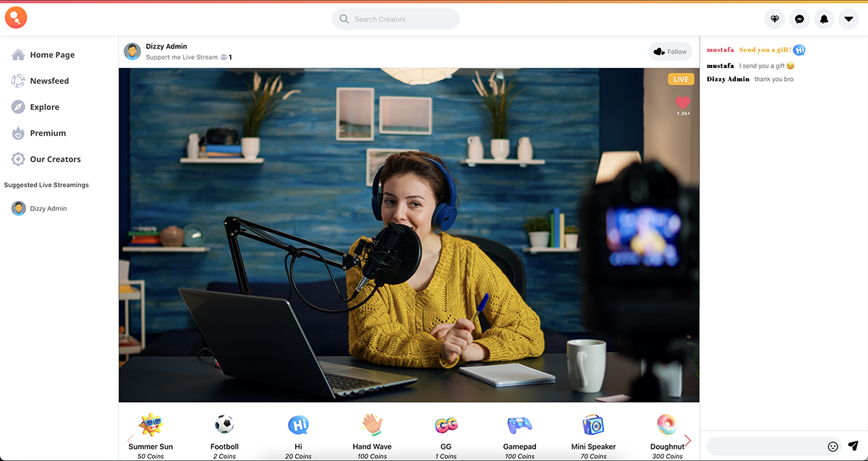Open Explore from the sidebar
The image size is (868, 461).
44,107
